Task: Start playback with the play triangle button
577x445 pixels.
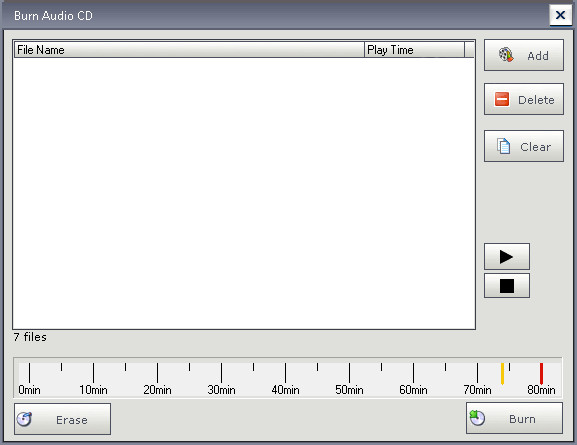Action: [507, 256]
